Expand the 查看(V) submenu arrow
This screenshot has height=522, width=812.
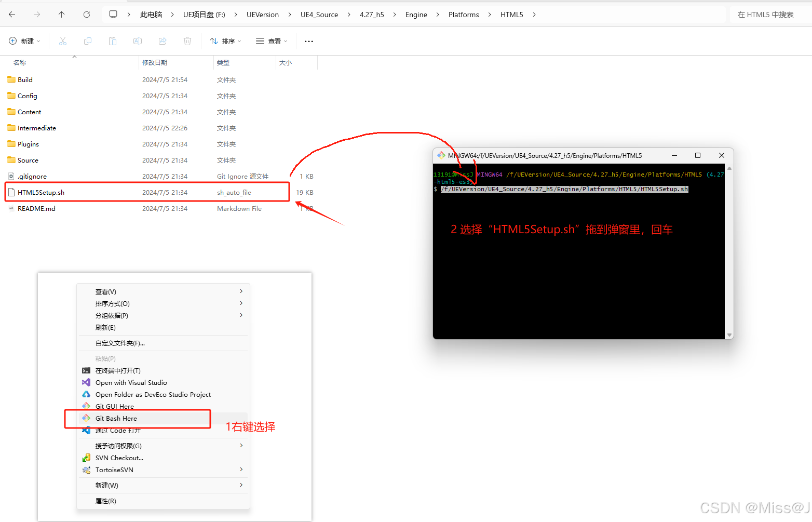click(241, 291)
